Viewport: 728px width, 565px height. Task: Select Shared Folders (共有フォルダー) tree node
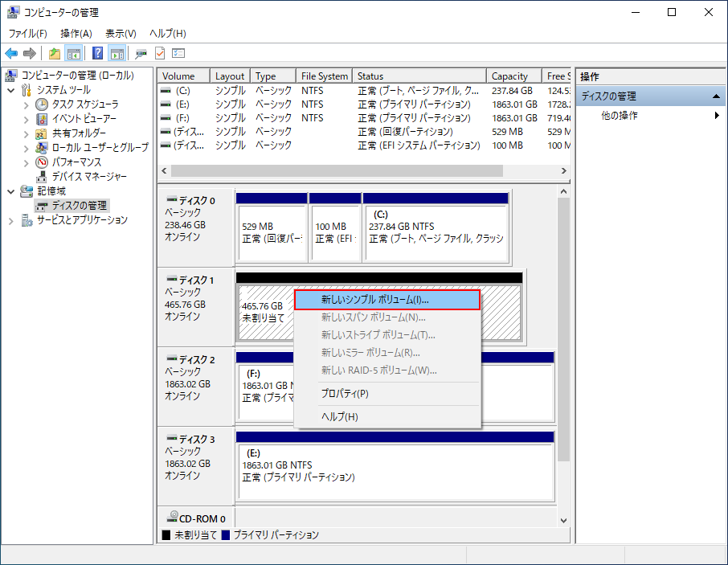coord(79,133)
